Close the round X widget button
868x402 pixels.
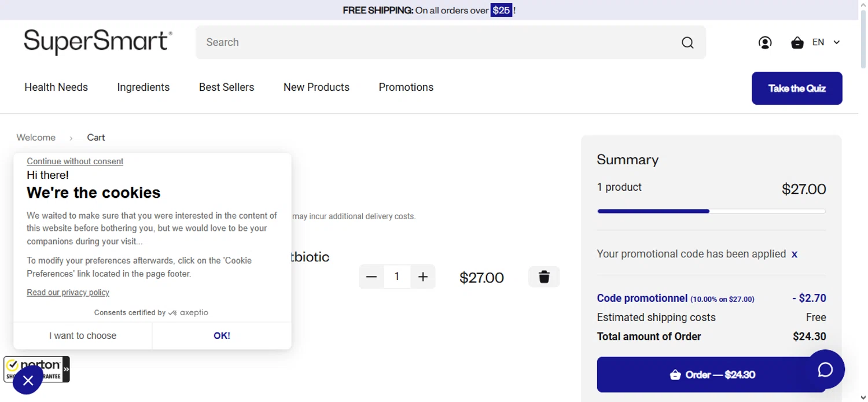coord(28,380)
